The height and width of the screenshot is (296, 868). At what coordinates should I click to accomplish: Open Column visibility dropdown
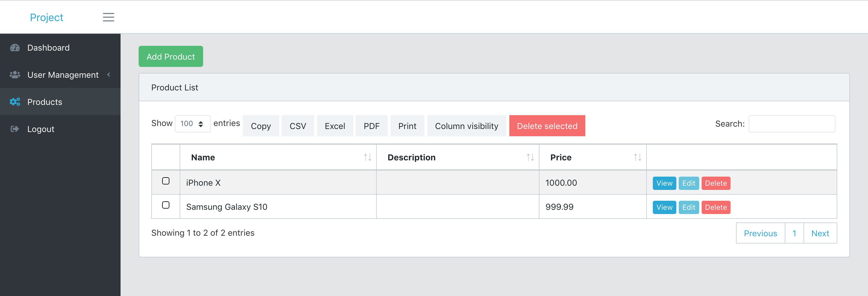tap(466, 126)
